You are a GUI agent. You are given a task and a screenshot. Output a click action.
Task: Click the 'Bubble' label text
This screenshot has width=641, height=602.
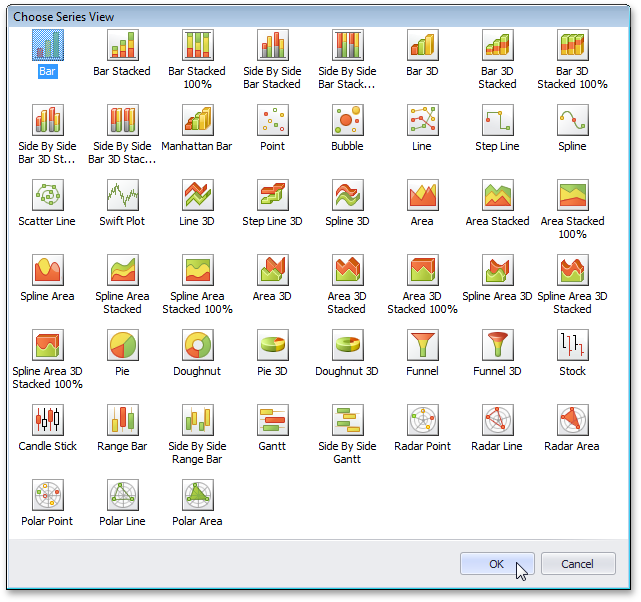click(347, 146)
